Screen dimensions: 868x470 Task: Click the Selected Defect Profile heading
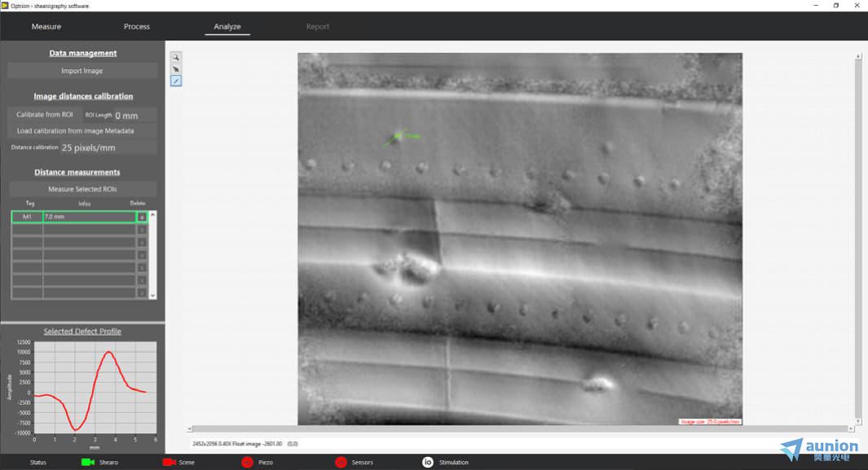point(82,332)
